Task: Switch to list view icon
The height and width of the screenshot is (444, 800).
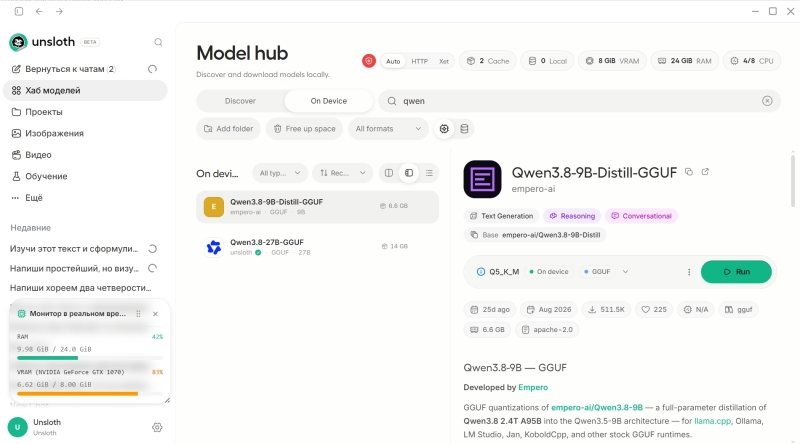Action: pos(429,173)
